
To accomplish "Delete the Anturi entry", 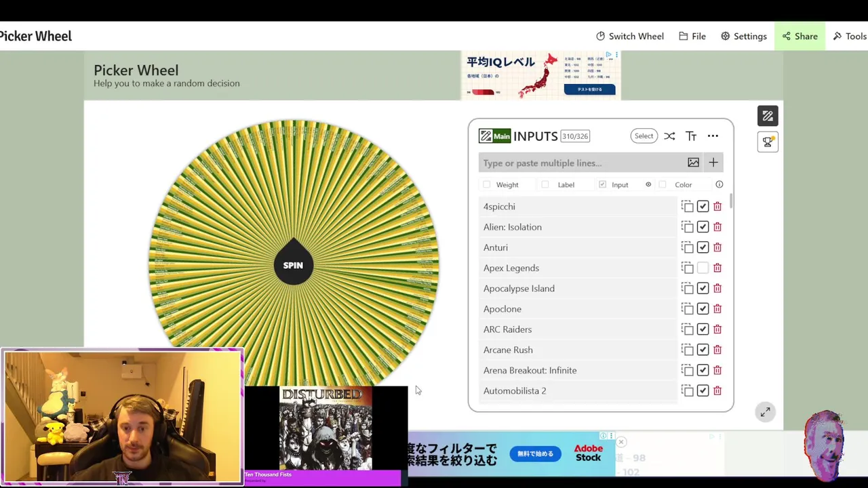I will pos(717,247).
